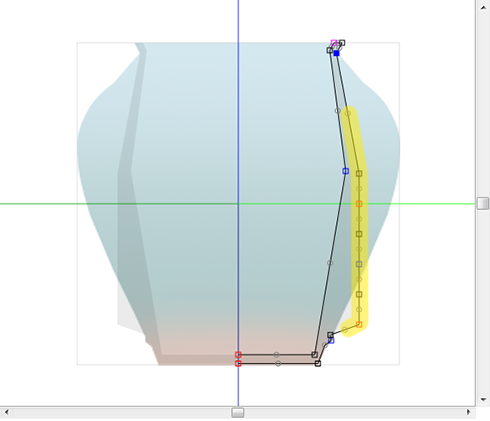
Task: Select the solid blue filled control point
Action: tap(336, 53)
